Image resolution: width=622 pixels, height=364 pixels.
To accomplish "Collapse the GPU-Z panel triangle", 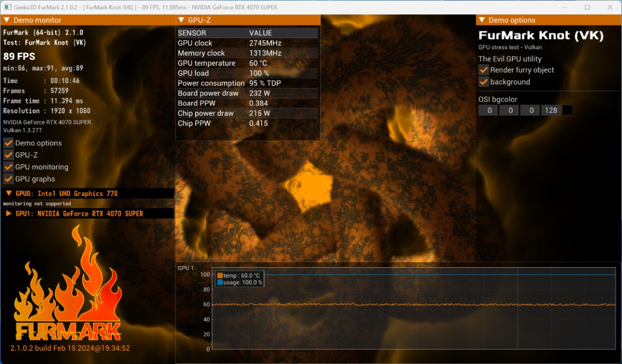I will coord(181,20).
